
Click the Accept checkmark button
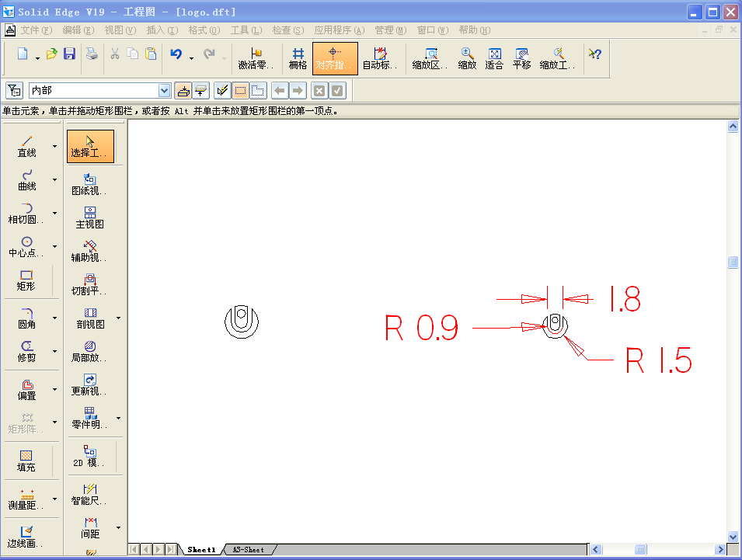pos(337,90)
